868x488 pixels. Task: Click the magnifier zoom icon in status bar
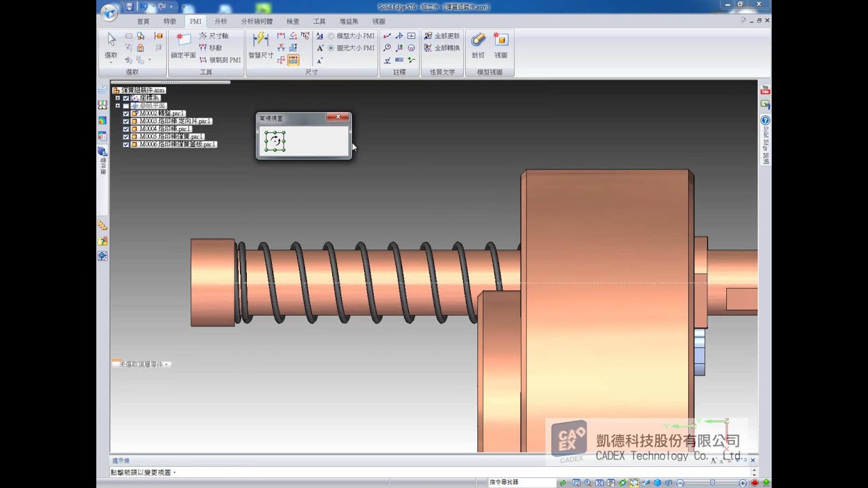[587, 483]
